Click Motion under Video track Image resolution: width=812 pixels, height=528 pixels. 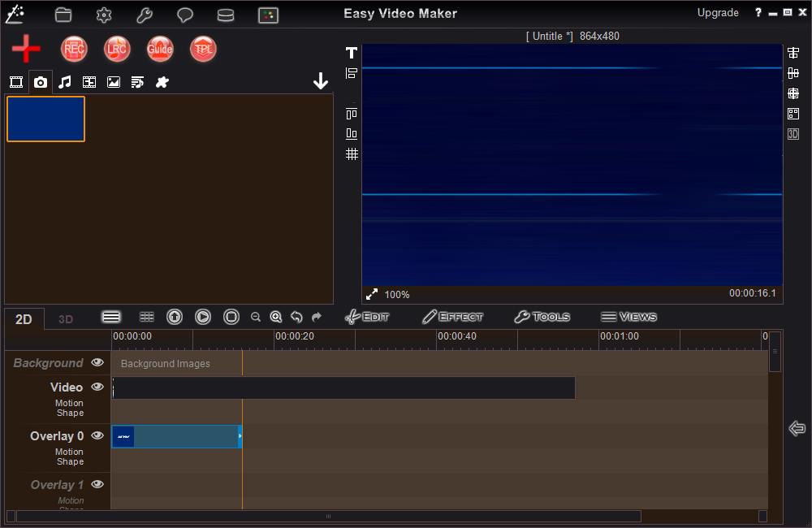tap(69, 403)
